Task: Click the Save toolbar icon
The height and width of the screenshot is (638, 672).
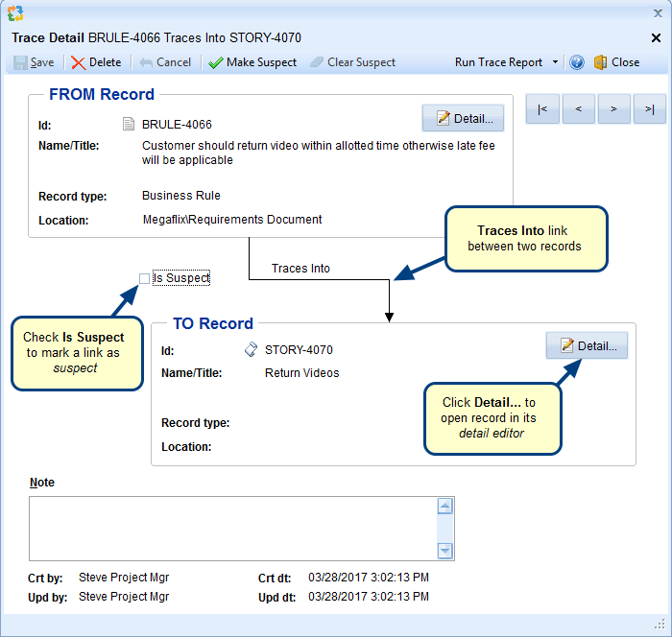Action: click(20, 62)
